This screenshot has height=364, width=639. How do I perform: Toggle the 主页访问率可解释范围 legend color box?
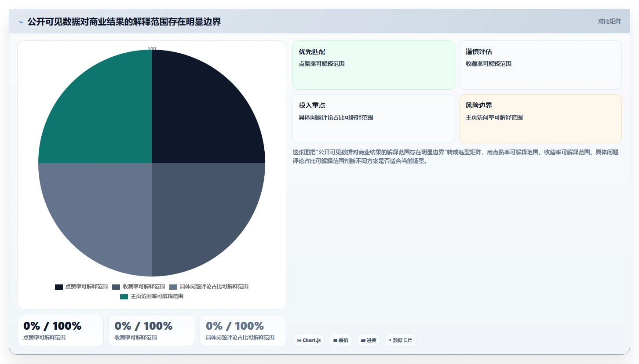124,296
